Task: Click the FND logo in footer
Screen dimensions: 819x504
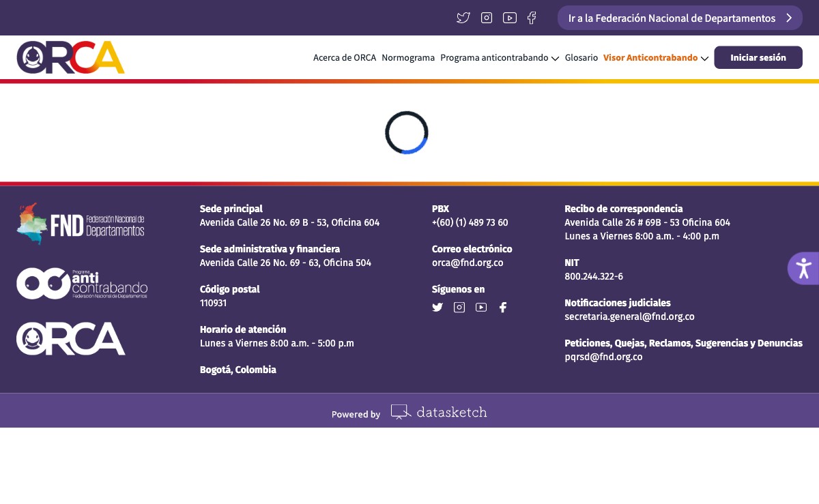Action: (x=81, y=224)
